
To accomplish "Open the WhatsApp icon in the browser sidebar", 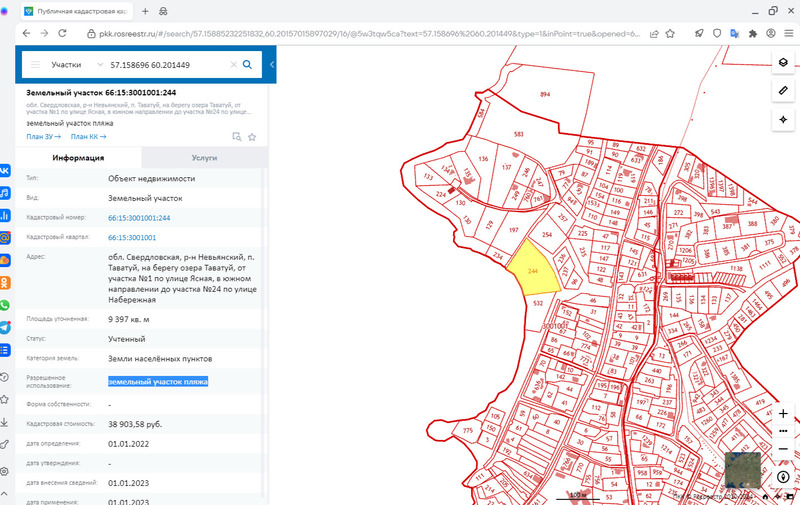I will pyautogui.click(x=4, y=305).
